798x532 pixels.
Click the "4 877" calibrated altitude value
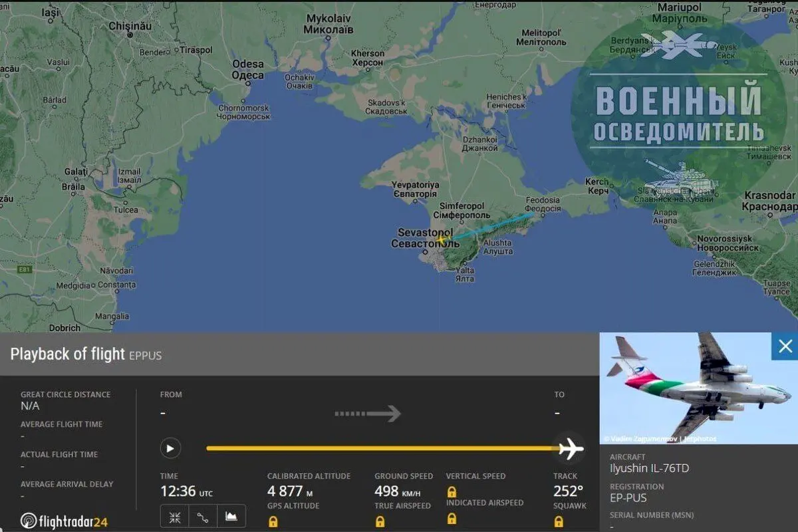[285, 491]
